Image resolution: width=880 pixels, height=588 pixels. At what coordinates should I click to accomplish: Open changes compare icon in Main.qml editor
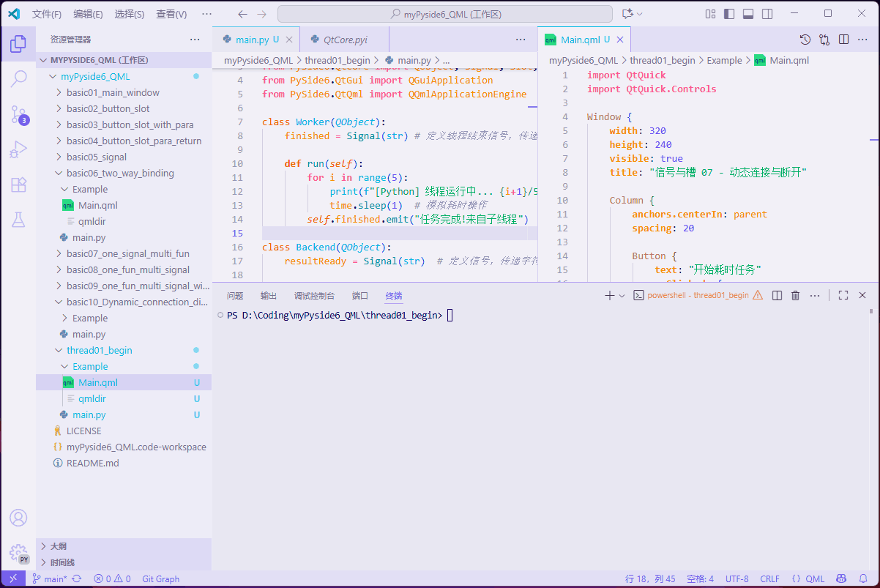coord(824,40)
